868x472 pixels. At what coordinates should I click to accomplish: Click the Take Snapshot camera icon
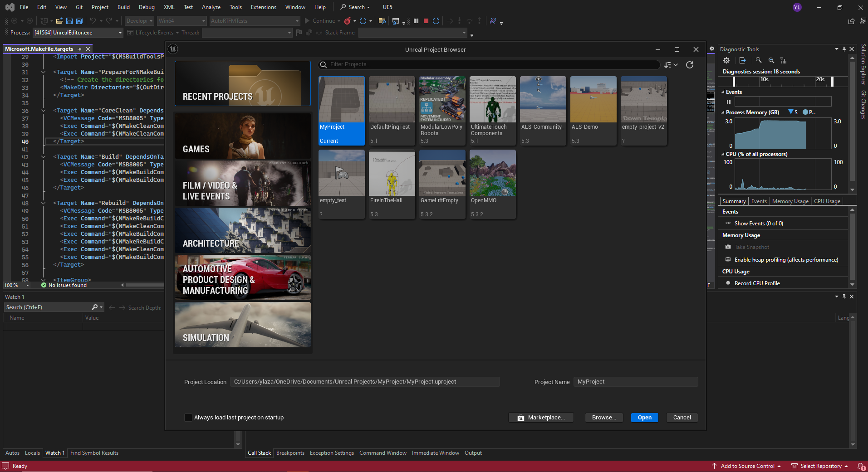pos(728,247)
